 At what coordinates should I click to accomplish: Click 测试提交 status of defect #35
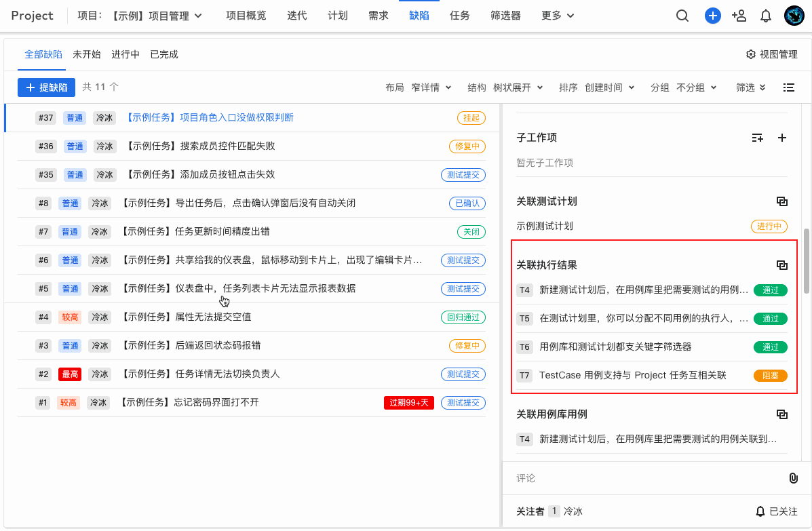(463, 175)
